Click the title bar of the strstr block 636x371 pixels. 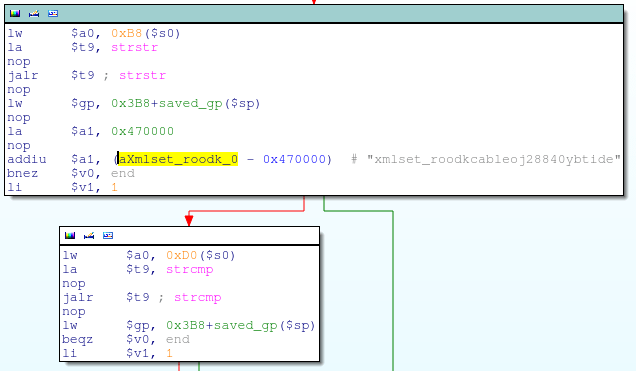tap(314, 14)
